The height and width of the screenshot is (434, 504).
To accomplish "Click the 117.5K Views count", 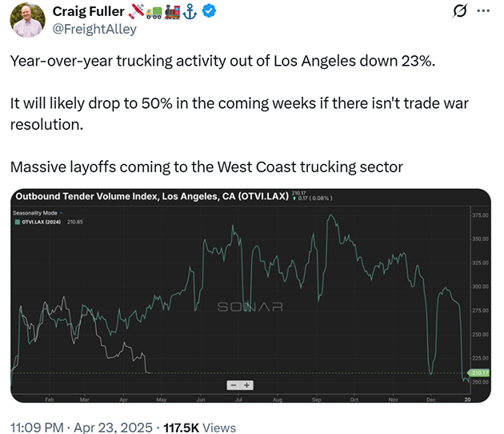I will coord(200,428).
